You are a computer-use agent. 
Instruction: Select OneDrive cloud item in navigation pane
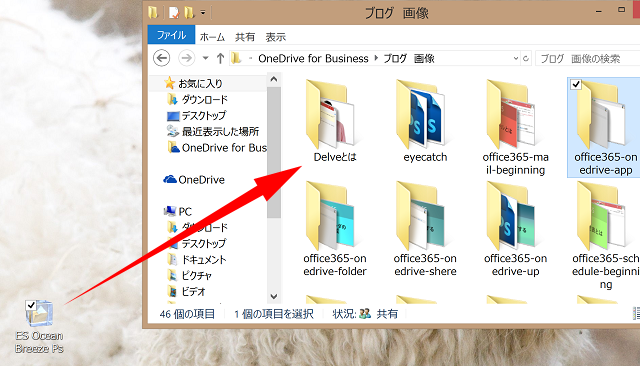click(x=194, y=180)
